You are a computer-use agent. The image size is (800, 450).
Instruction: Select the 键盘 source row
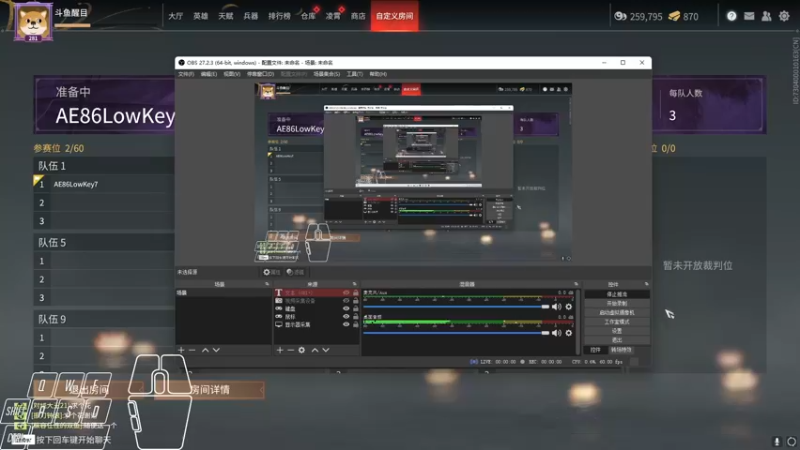(316, 309)
